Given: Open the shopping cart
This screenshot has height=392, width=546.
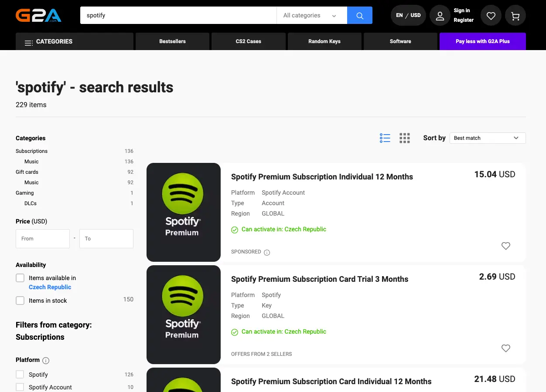Looking at the screenshot, I should pos(515,16).
